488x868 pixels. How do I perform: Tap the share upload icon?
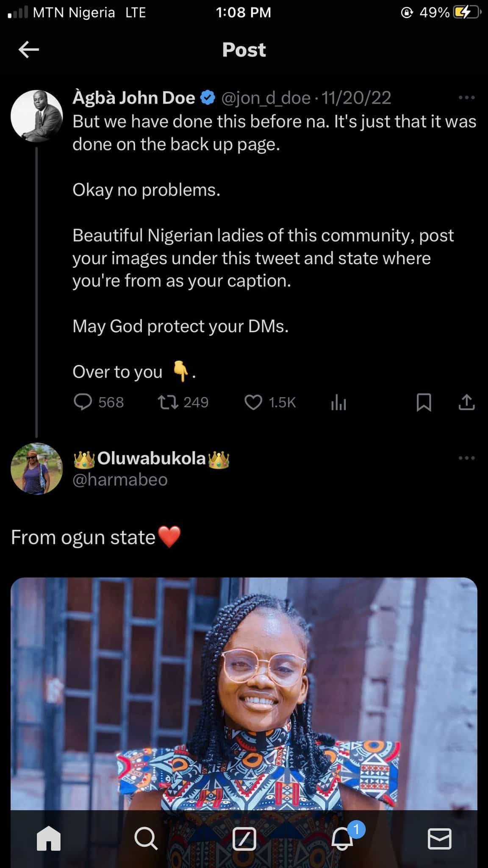point(466,402)
